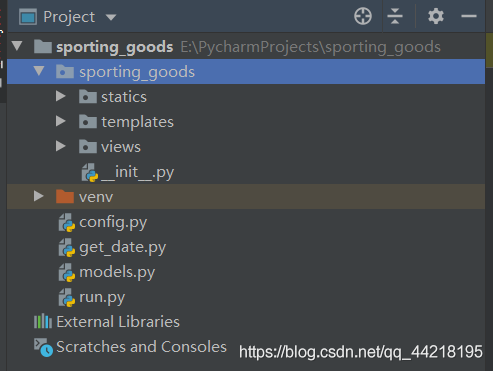The height and width of the screenshot is (371, 493).
Task: Hide the Project tool window
Action: (x=469, y=16)
